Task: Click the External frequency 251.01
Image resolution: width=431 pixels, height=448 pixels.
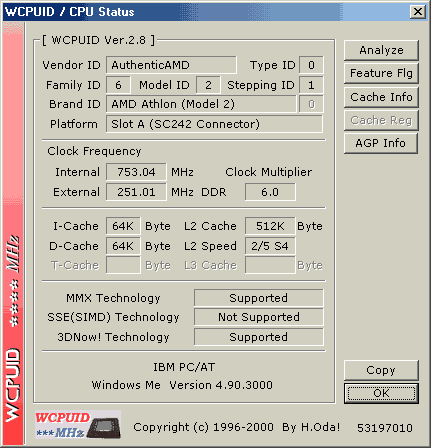Action: click(136, 192)
